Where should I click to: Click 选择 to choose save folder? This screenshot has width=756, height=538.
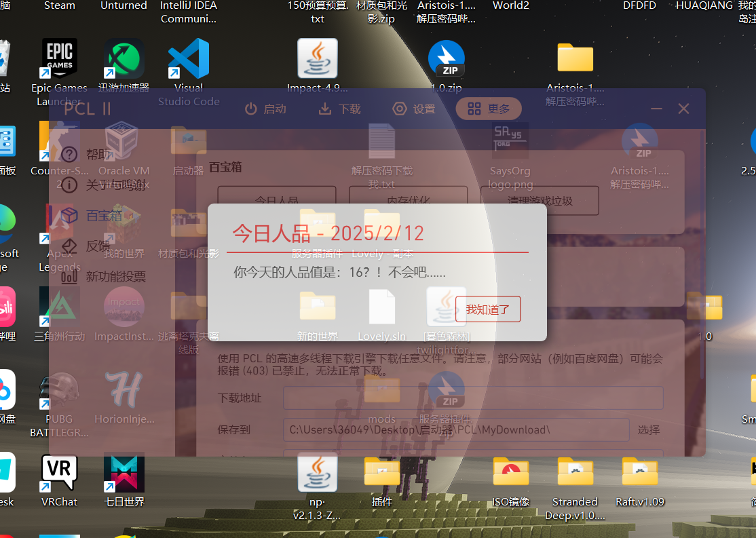[x=649, y=430]
